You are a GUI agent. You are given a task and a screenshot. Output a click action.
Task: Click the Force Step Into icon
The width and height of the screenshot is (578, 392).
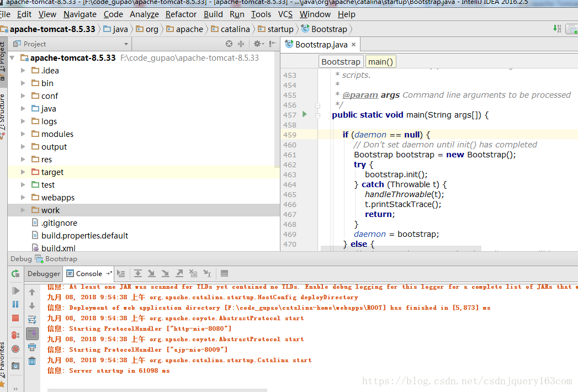point(166,274)
